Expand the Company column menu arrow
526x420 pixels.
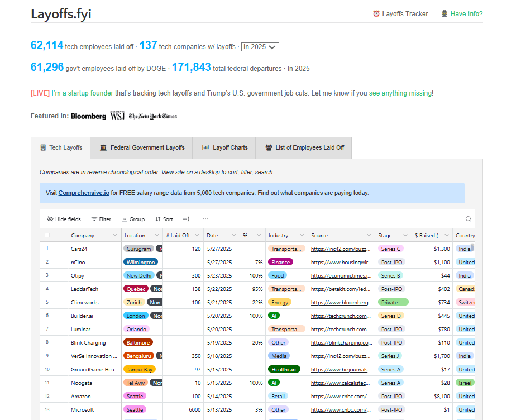point(114,235)
